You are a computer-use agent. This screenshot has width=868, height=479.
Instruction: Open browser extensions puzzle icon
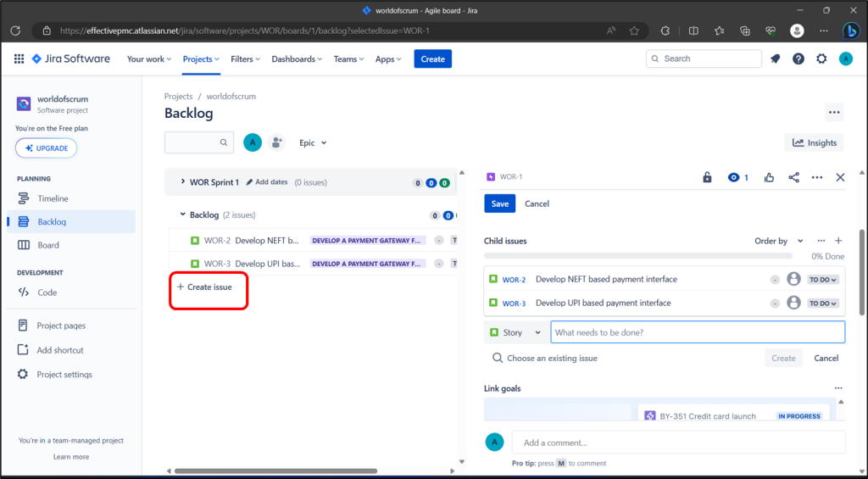pos(665,31)
